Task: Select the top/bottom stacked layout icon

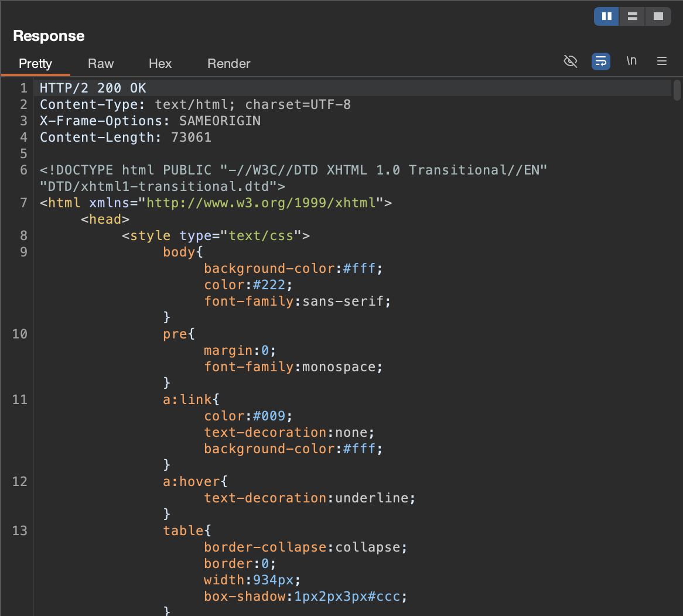Action: pos(633,16)
